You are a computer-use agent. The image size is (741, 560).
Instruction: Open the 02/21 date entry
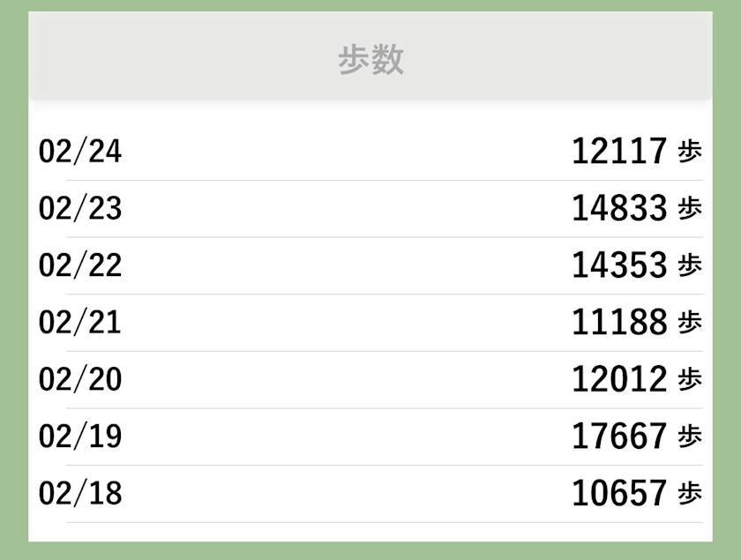pyautogui.click(x=80, y=323)
